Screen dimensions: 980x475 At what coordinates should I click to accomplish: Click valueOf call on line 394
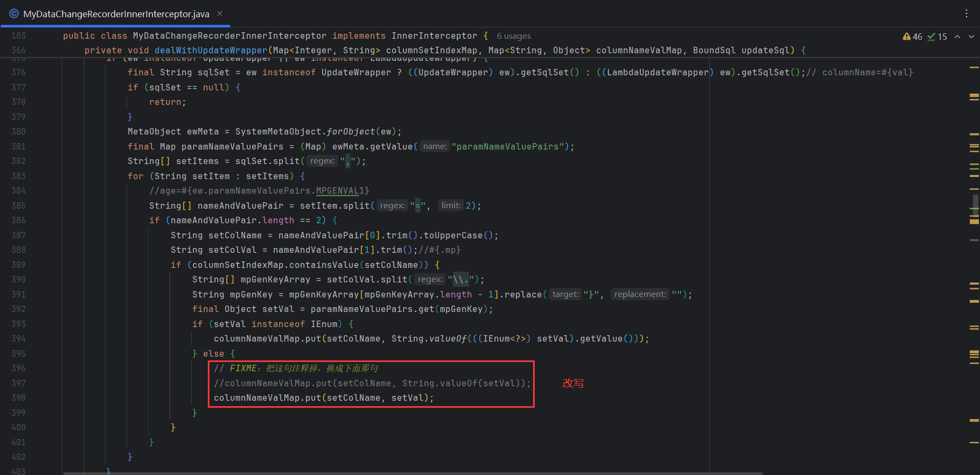pyautogui.click(x=447, y=338)
